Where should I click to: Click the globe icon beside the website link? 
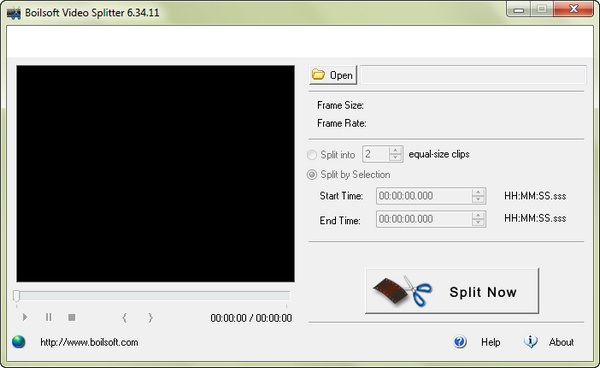point(18,342)
